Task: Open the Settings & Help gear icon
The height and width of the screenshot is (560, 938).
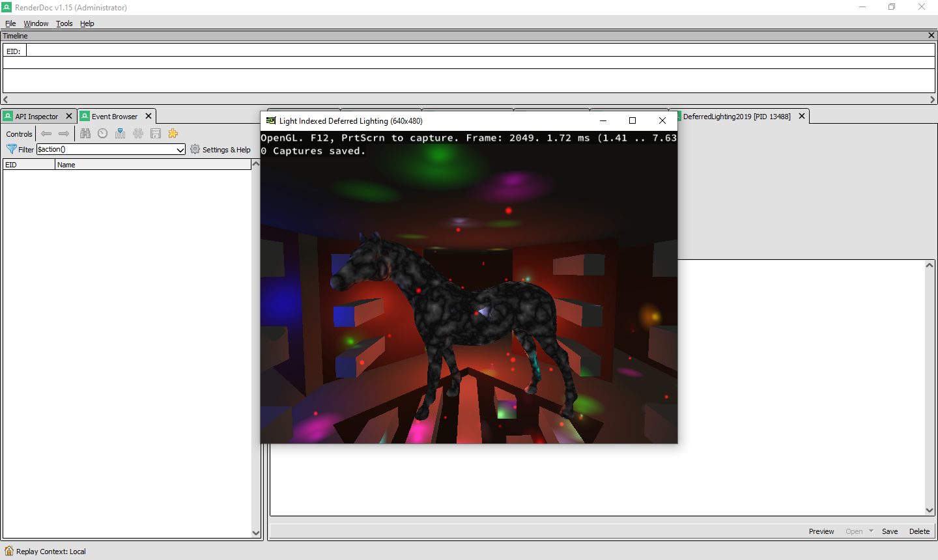Action: (195, 149)
